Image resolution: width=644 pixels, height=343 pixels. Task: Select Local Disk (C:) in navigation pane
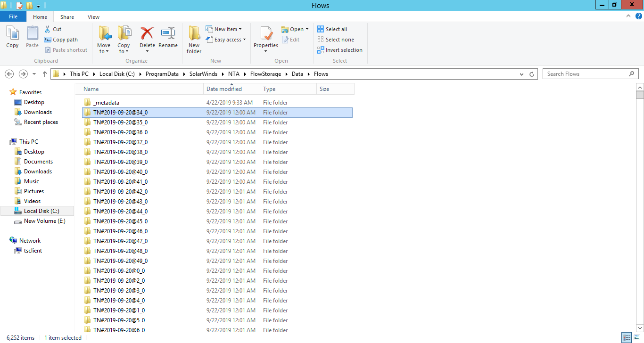(37, 211)
